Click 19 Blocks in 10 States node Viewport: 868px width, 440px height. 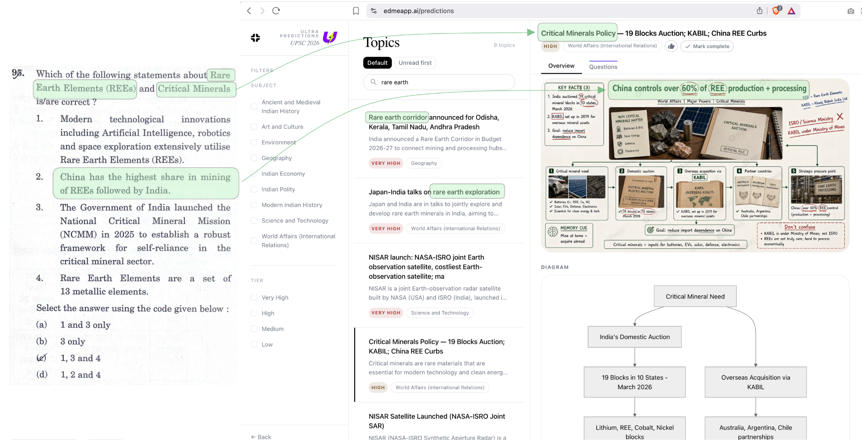tap(634, 382)
